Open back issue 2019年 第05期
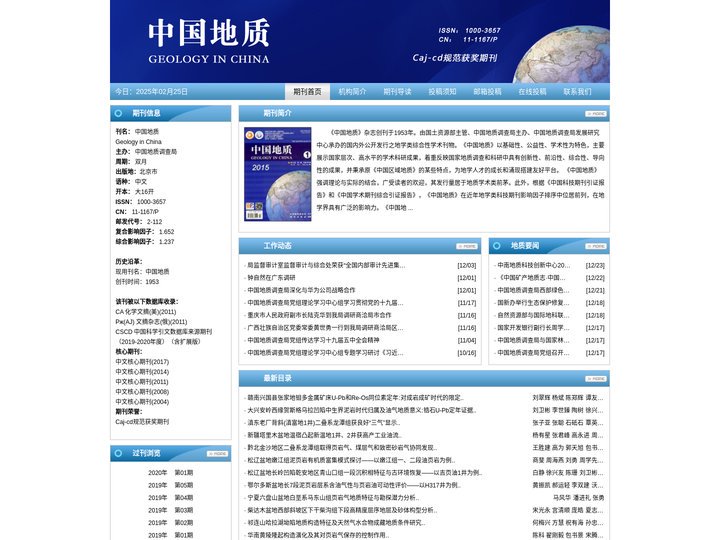720x540 pixels. tap(170, 485)
